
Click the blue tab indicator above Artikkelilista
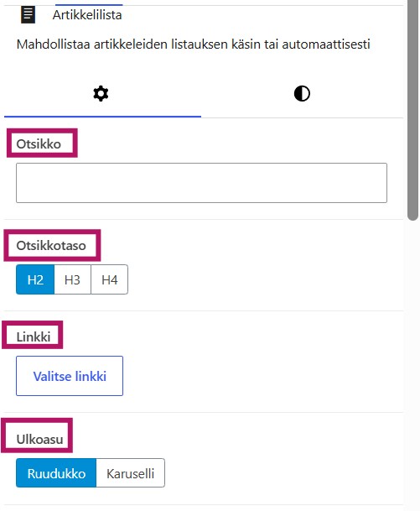[x=89, y=4]
